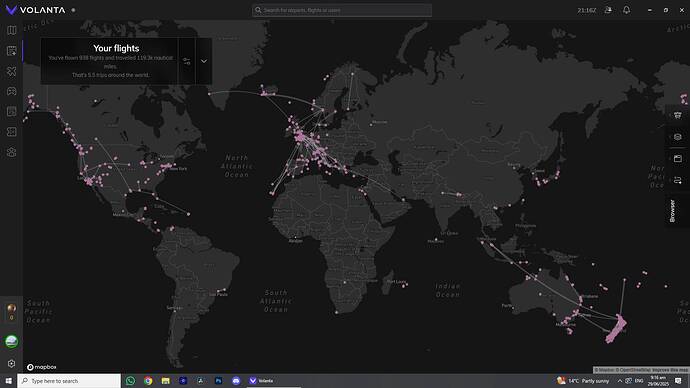
Task: Open flight filter sliders in Your flights
Action: click(187, 61)
